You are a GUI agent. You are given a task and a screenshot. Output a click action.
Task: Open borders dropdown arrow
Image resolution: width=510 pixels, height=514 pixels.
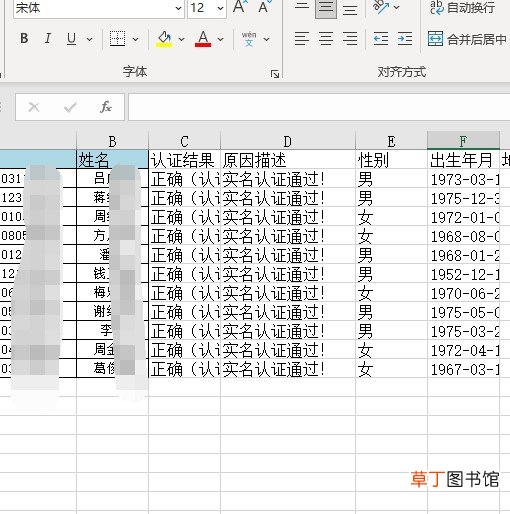point(135,39)
